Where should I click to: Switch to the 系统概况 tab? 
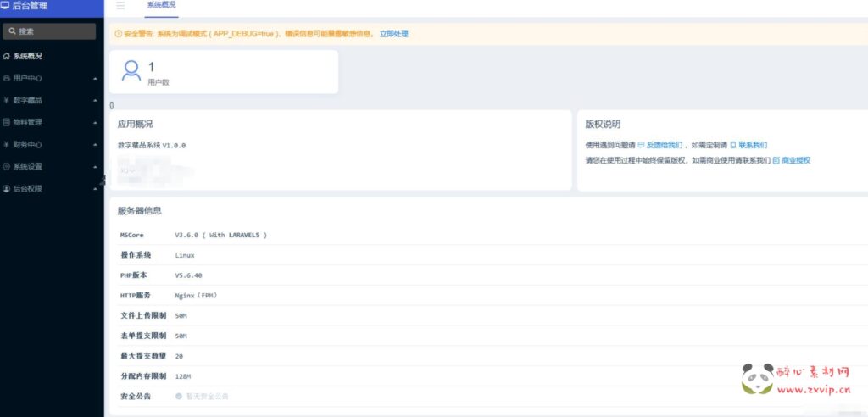(161, 6)
